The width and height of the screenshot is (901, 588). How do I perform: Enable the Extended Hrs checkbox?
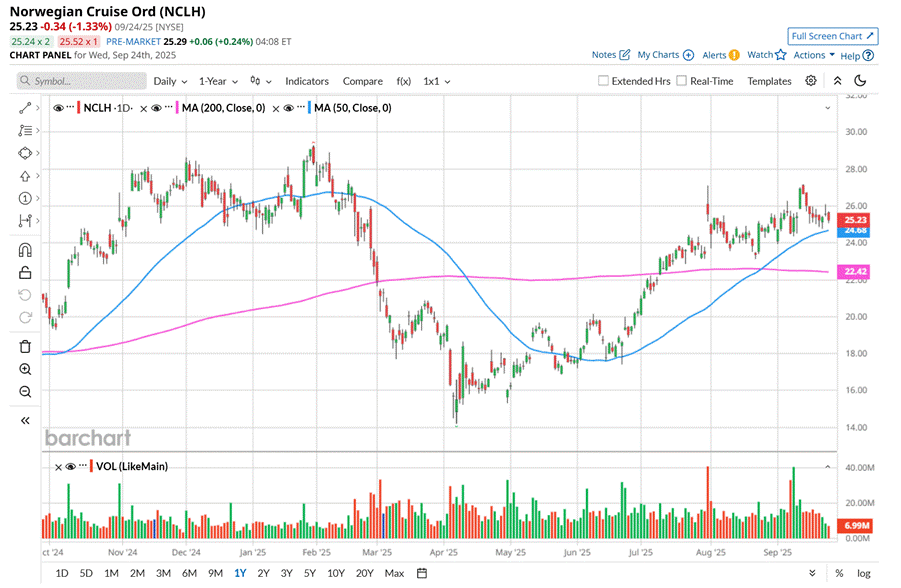click(603, 80)
